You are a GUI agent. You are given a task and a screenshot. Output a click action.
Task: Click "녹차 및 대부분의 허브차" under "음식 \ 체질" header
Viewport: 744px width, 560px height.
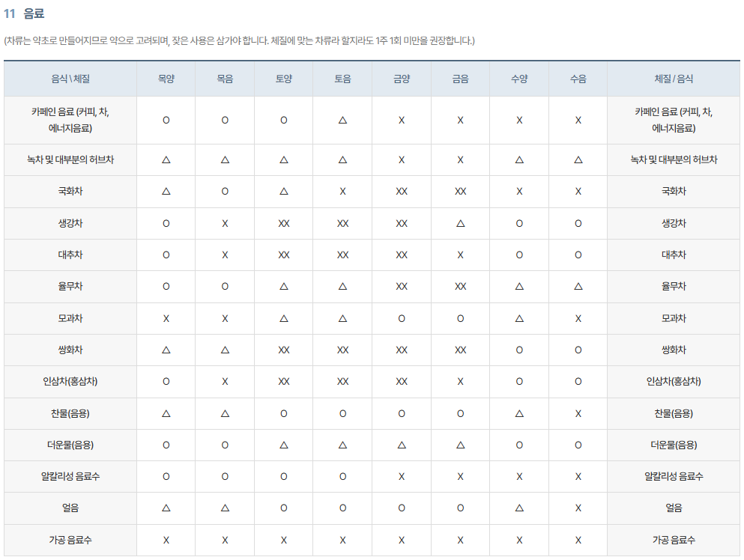pyautogui.click(x=70, y=159)
